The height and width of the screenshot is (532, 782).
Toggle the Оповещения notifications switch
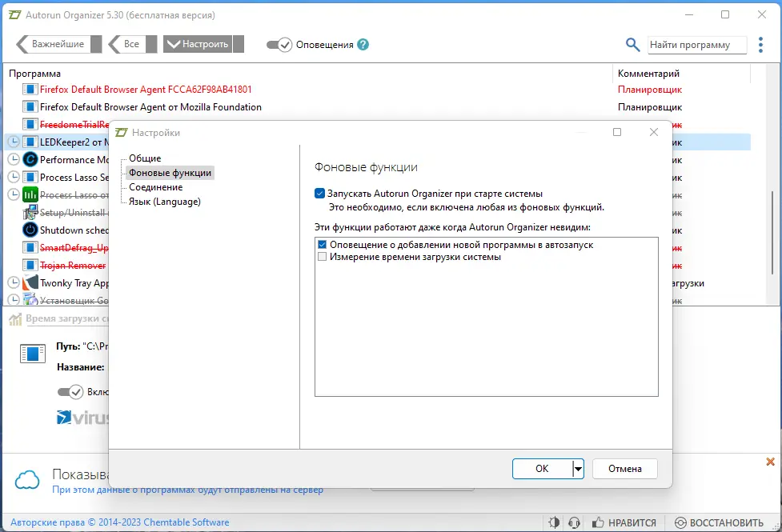279,45
